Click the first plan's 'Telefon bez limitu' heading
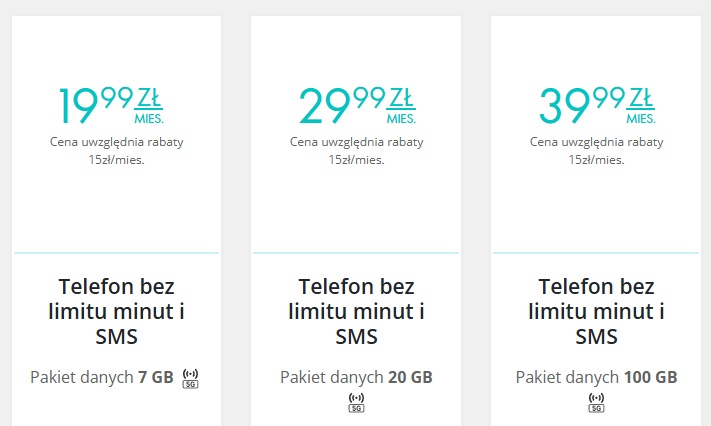The height and width of the screenshot is (426, 711). coord(117,311)
